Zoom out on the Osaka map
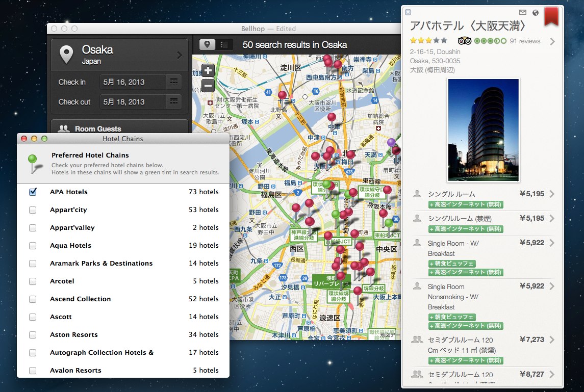 coord(208,85)
